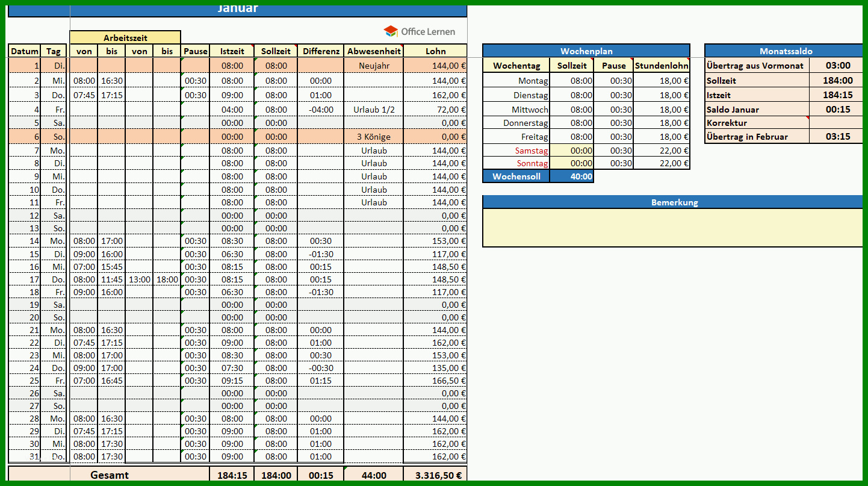Select the Samstag Sollzeit 00:00 cell
This screenshot has height=486, width=868.
click(x=572, y=151)
